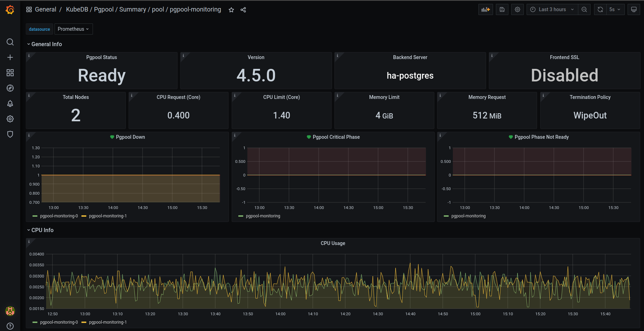644x331 pixels.
Task: Enable kiosk mode via the display icon
Action: coord(634,9)
